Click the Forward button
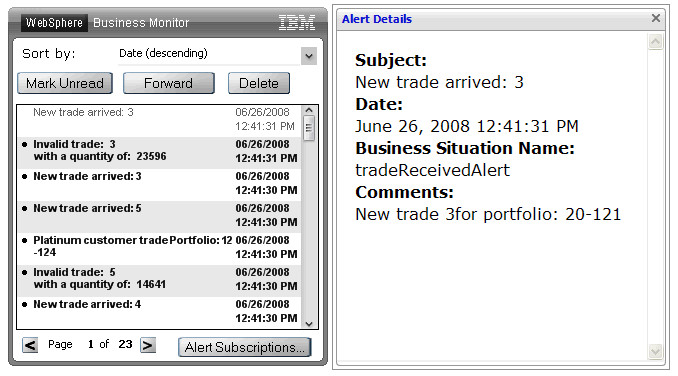Viewport: 678px width, 376px height. (x=169, y=83)
